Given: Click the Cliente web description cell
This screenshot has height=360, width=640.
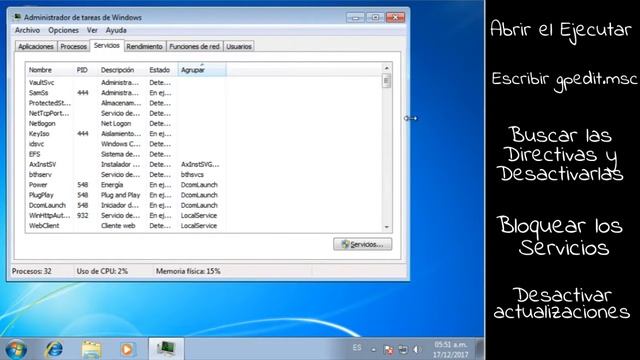Looking at the screenshot, I should (118, 225).
